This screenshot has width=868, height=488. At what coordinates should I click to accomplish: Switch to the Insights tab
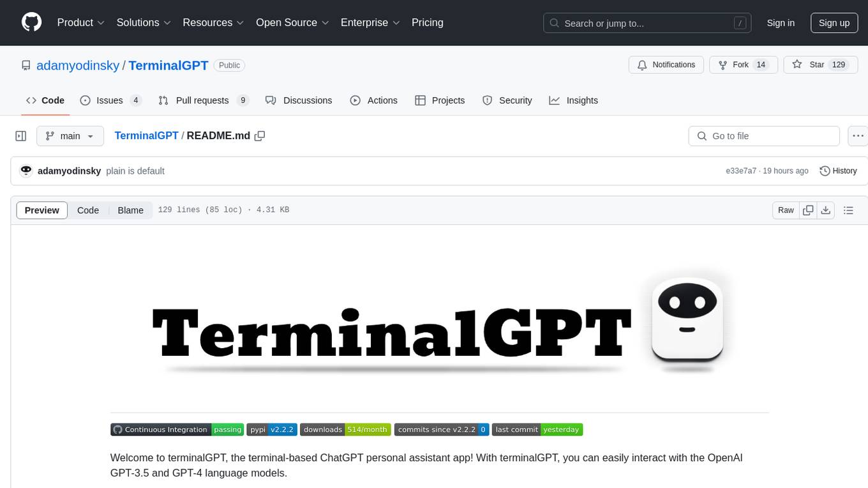point(574,100)
